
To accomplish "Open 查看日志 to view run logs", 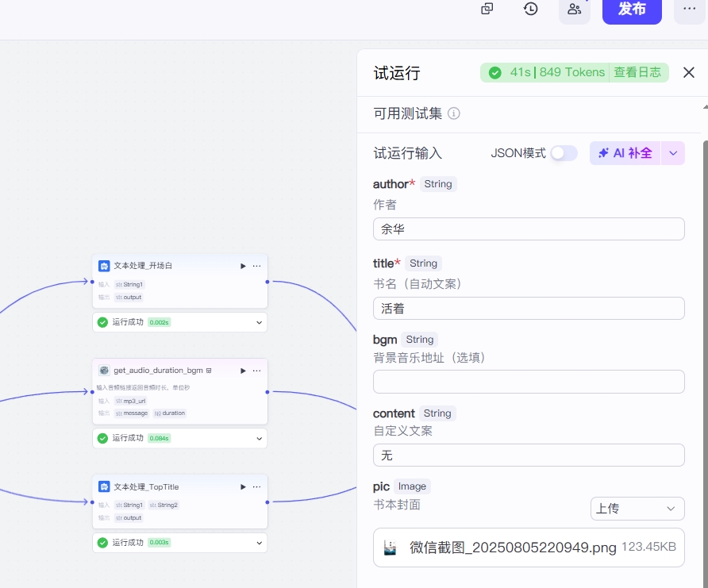I will point(637,72).
